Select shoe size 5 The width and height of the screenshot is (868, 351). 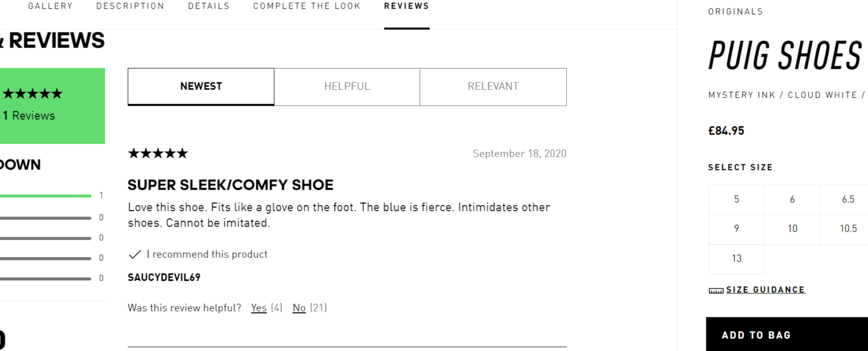(736, 199)
